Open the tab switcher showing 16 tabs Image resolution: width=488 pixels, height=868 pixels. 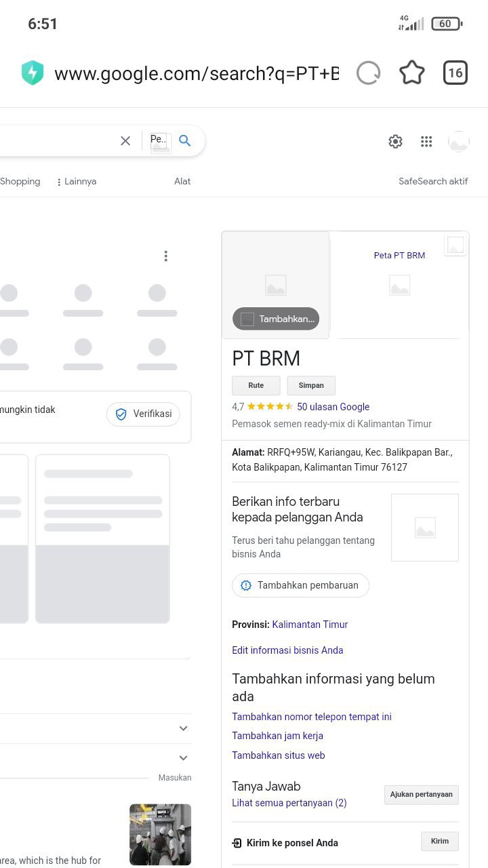(x=455, y=73)
